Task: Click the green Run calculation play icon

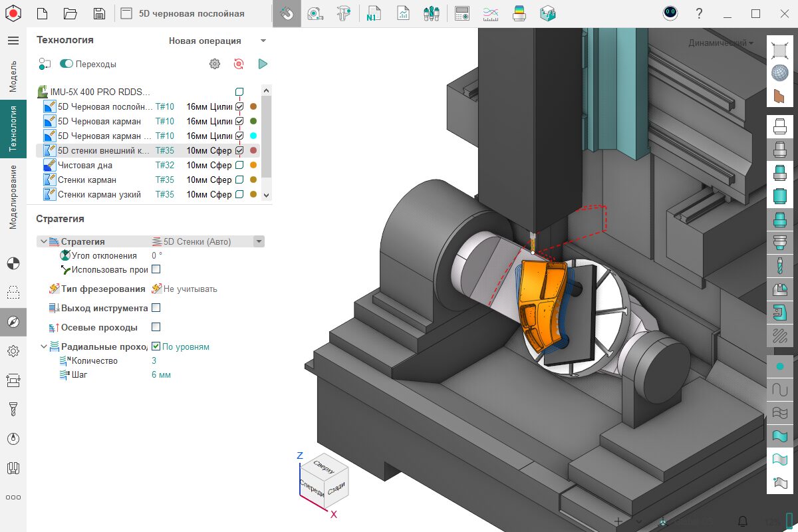Action: 263,64
